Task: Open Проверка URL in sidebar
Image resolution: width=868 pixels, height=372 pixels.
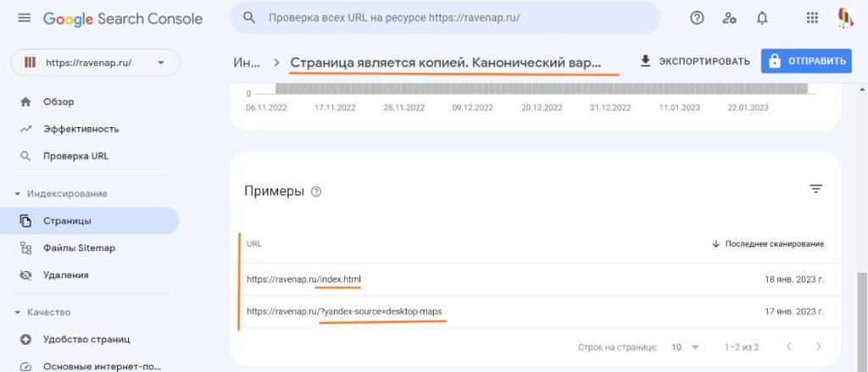Action: coord(75,156)
